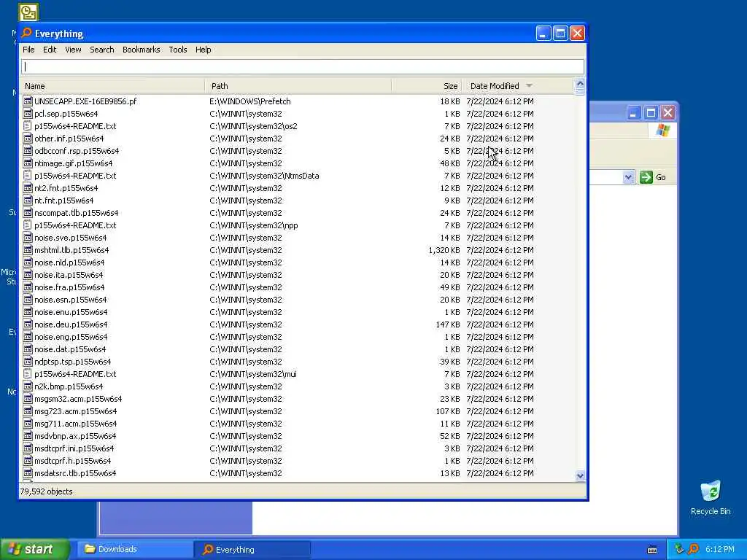
Task: Click Everything taskbar button
Action: click(x=252, y=550)
